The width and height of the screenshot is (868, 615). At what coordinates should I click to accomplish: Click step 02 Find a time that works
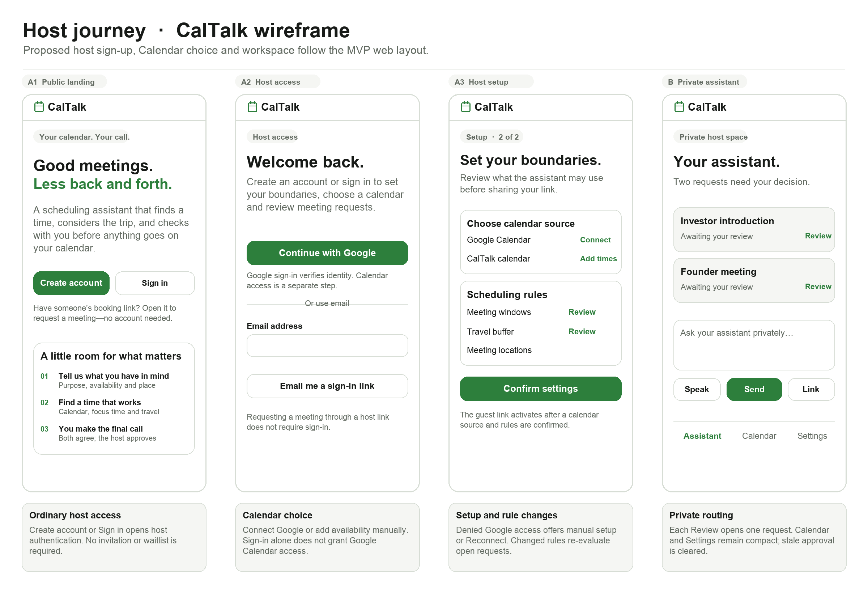(100, 407)
